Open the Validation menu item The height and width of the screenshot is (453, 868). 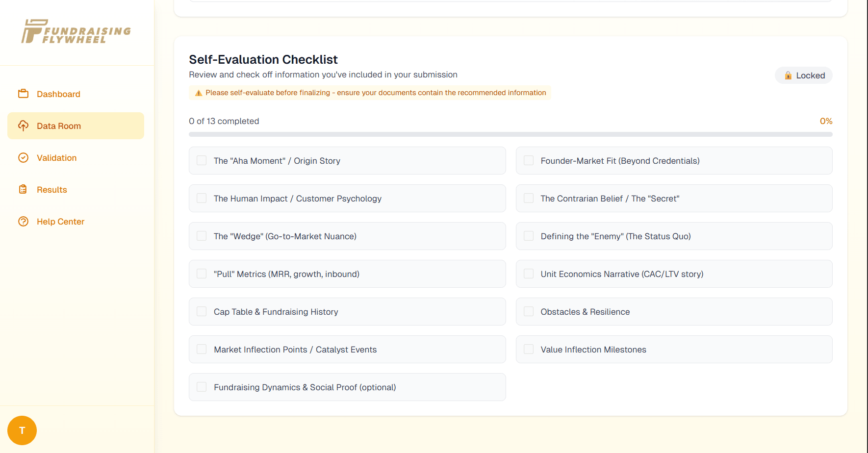click(x=56, y=158)
